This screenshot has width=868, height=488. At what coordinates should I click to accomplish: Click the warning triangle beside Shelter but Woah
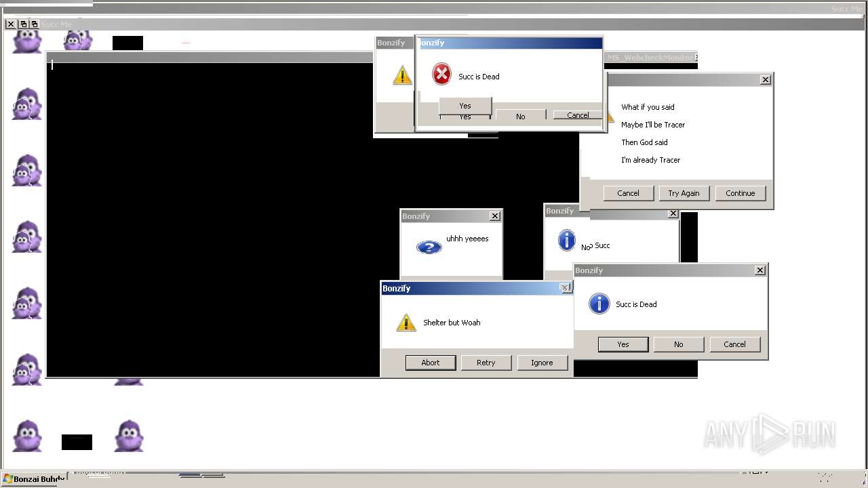coord(406,323)
